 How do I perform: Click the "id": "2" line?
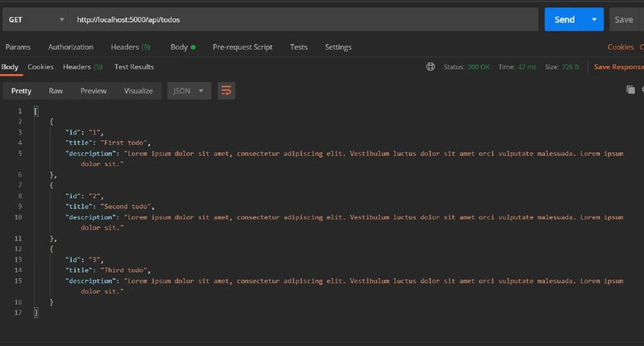point(85,196)
